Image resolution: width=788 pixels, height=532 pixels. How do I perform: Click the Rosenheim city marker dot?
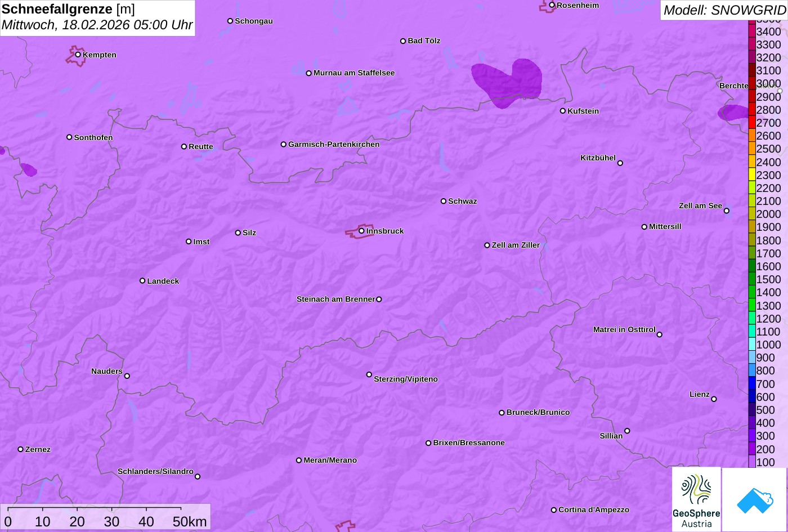[x=552, y=5]
